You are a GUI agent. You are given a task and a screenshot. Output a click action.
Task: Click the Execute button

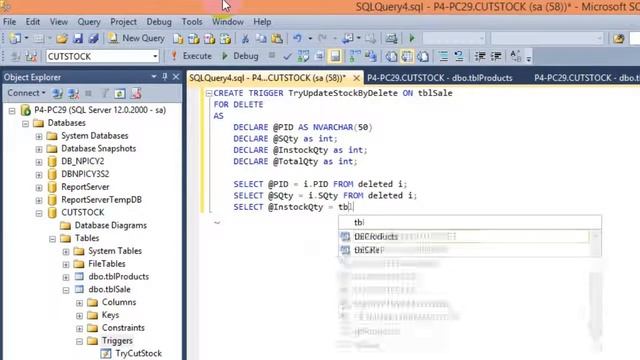191,56
